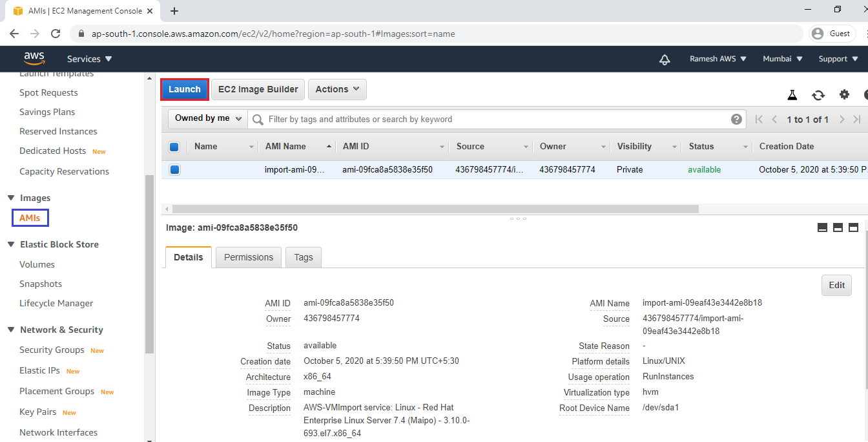
Task: Click the pane splitter handle dots
Action: [518, 218]
